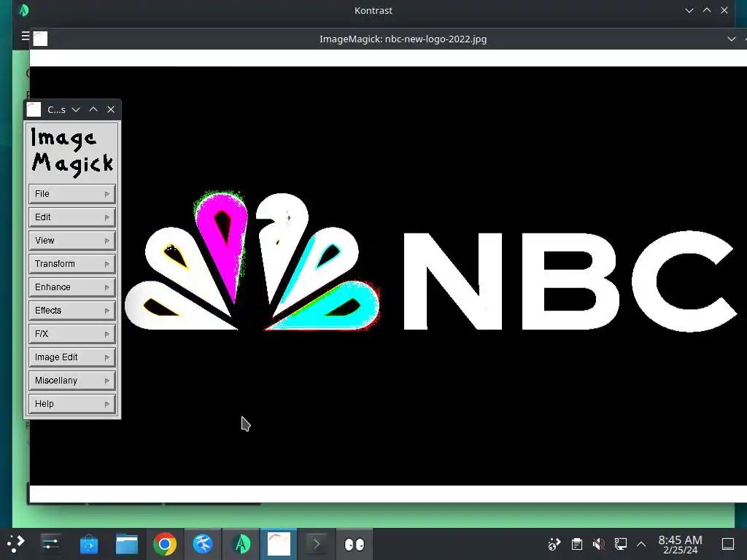Click the NBC peacock logo in image
Screen dimensions: 747x560
coord(252,261)
